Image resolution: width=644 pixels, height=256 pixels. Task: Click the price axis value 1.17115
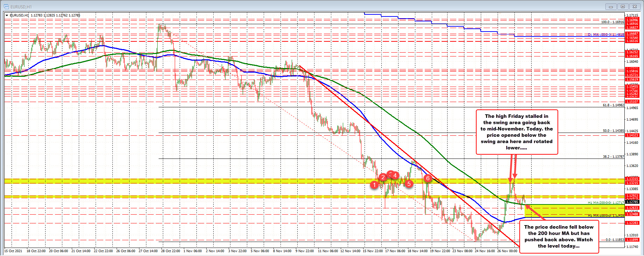point(632,15)
